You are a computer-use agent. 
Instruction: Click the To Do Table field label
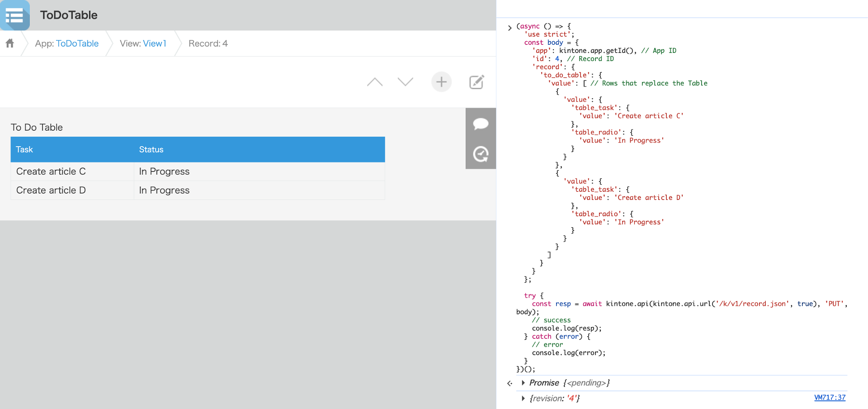pos(37,128)
